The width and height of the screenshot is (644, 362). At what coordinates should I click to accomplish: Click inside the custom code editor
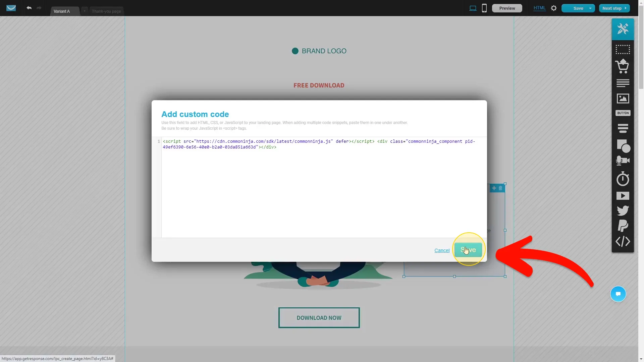[324, 187]
